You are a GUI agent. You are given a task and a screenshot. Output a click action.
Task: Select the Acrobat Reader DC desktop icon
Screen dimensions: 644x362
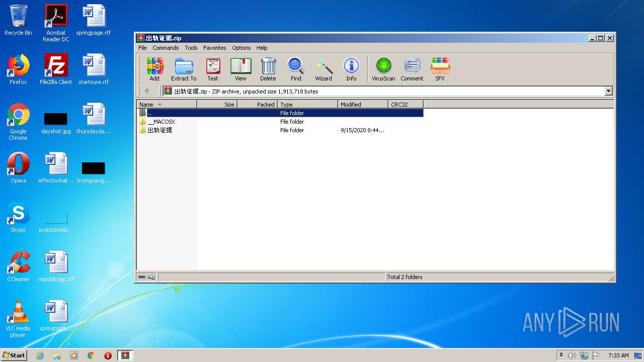(x=56, y=23)
